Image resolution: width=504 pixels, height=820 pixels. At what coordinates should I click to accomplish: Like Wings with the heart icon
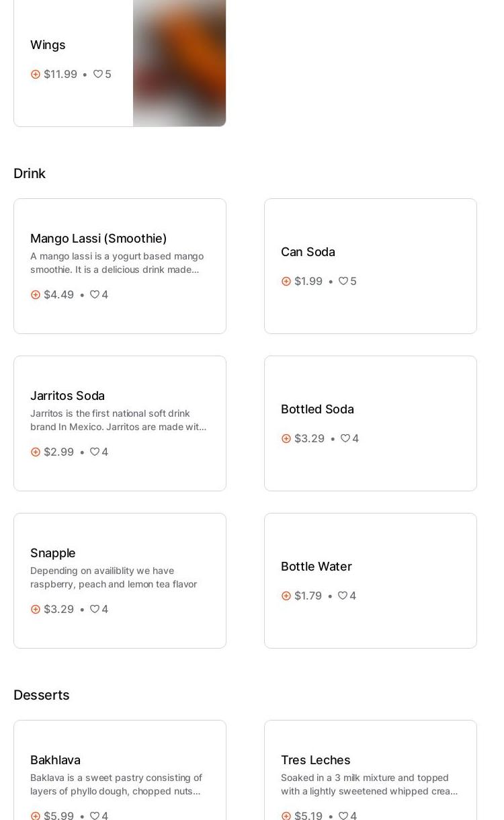[x=98, y=74]
